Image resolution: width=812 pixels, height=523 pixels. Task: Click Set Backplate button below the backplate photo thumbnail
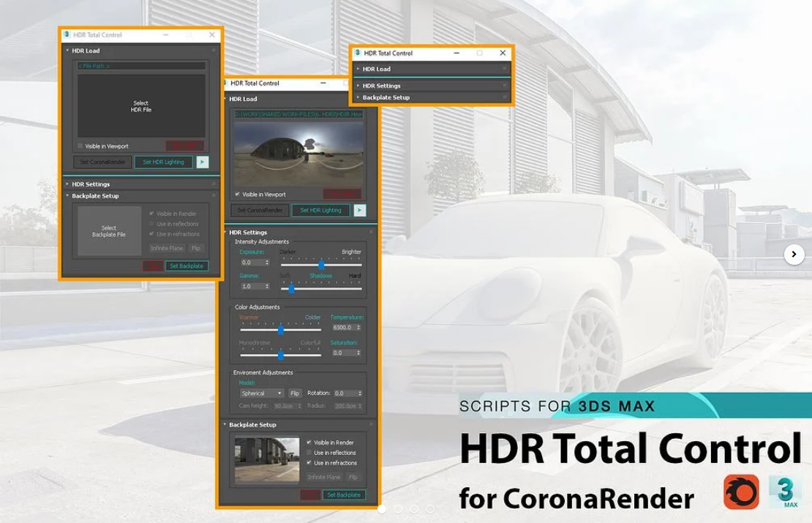pyautogui.click(x=343, y=495)
